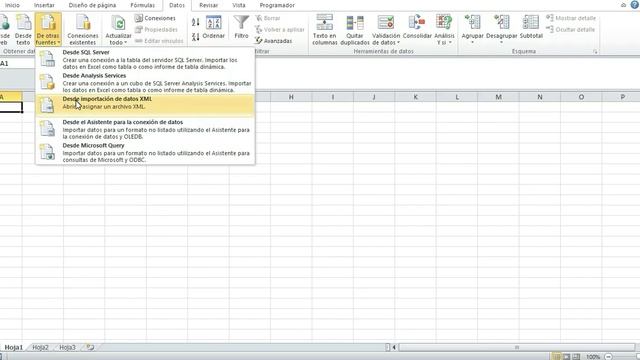
Task: Choose Desde Analysis Services entry
Action: [145, 82]
